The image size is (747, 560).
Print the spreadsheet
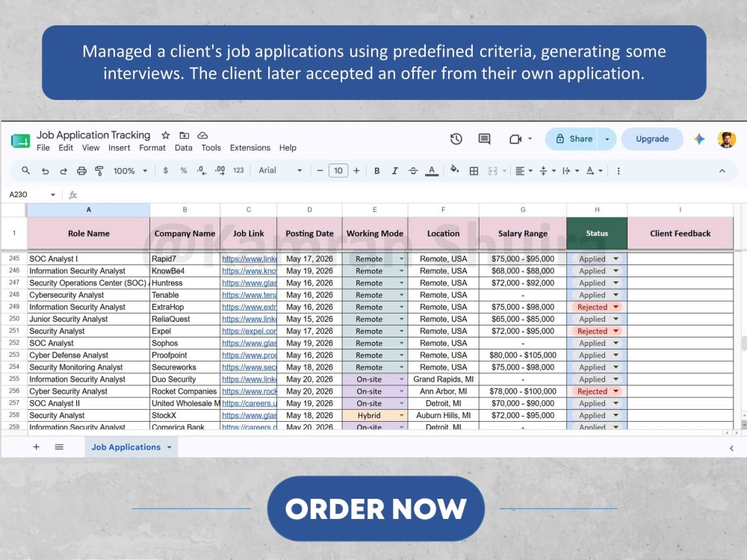81,170
